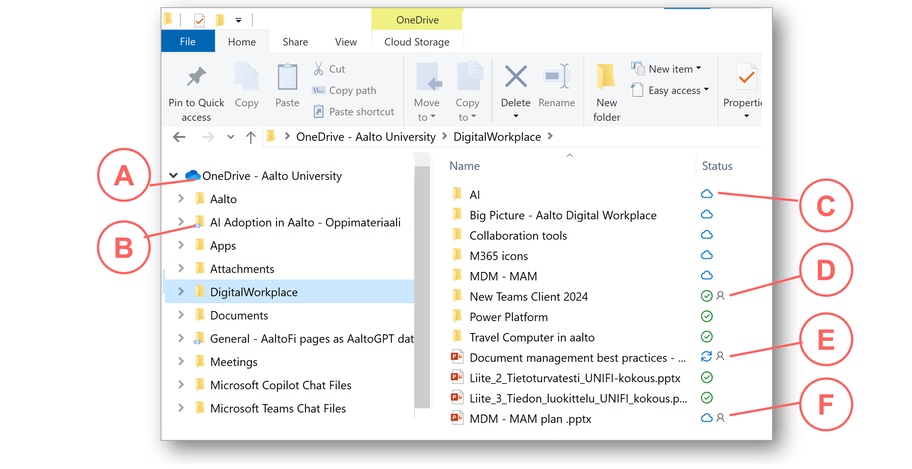Expand the DigitalWorkplace tree node
This screenshot has width=912, height=469.
[181, 292]
